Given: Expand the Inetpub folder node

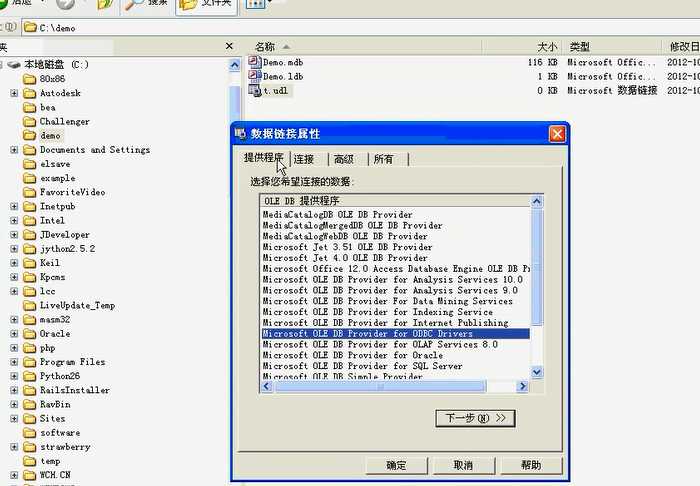Looking at the screenshot, I should coord(14,207).
